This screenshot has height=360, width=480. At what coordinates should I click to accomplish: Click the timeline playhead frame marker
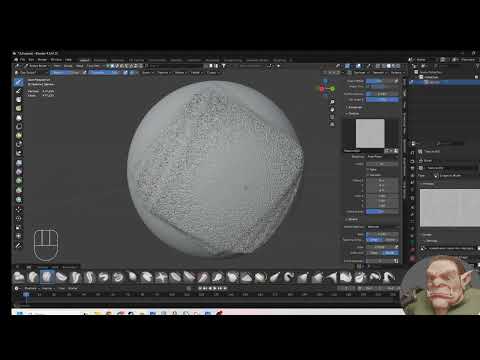tap(26, 295)
